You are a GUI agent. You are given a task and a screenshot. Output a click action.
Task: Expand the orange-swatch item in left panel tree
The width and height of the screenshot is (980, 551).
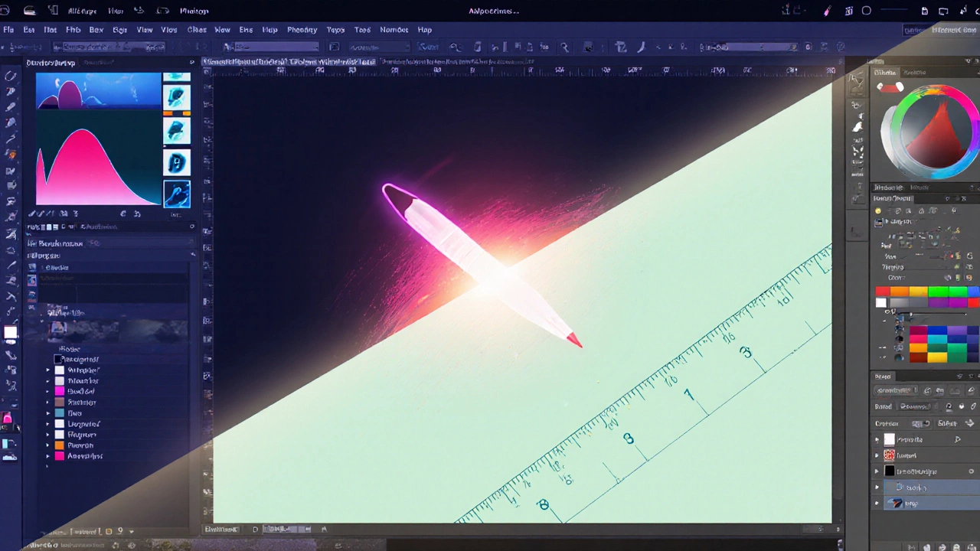tap(47, 445)
